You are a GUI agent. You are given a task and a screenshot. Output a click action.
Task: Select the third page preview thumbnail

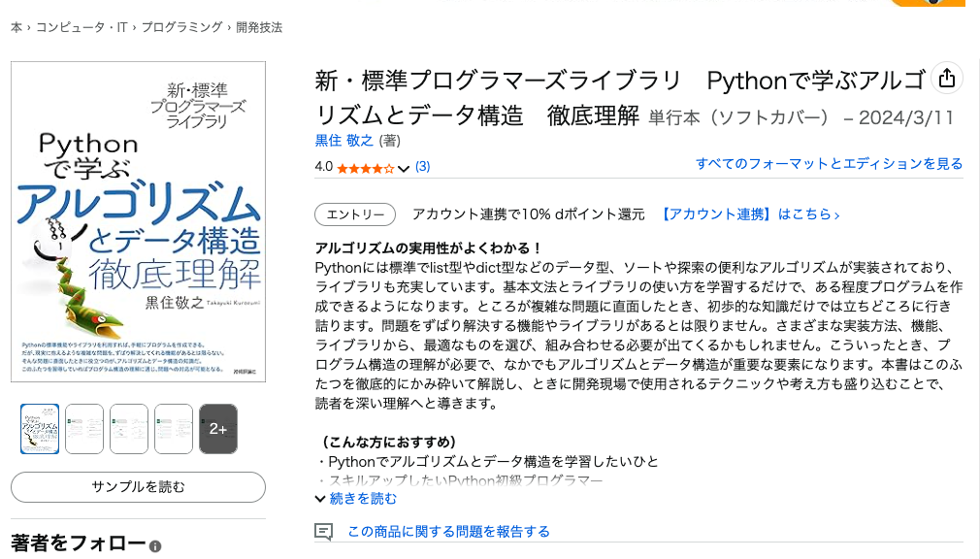pyautogui.click(x=129, y=429)
